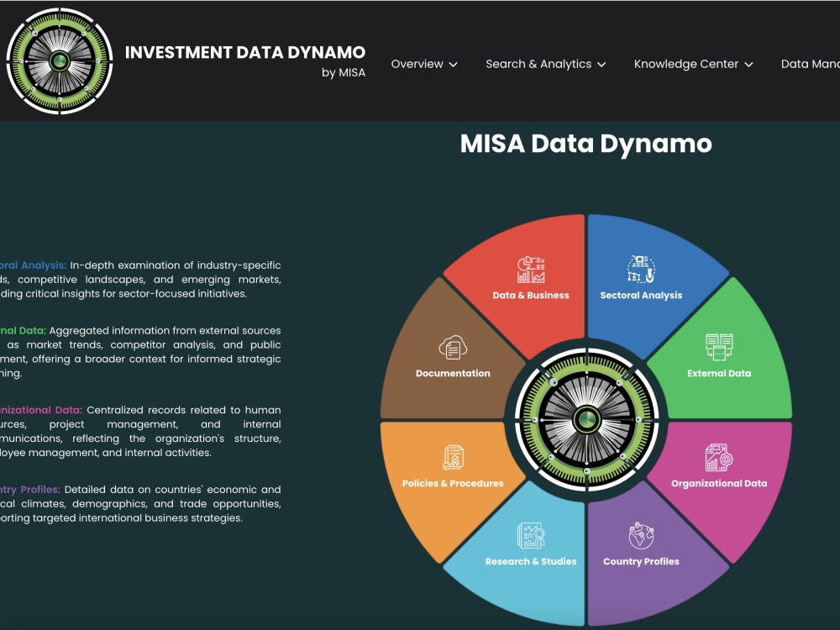Select the External Data segment label
This screenshot has height=630, width=840.
click(x=719, y=374)
